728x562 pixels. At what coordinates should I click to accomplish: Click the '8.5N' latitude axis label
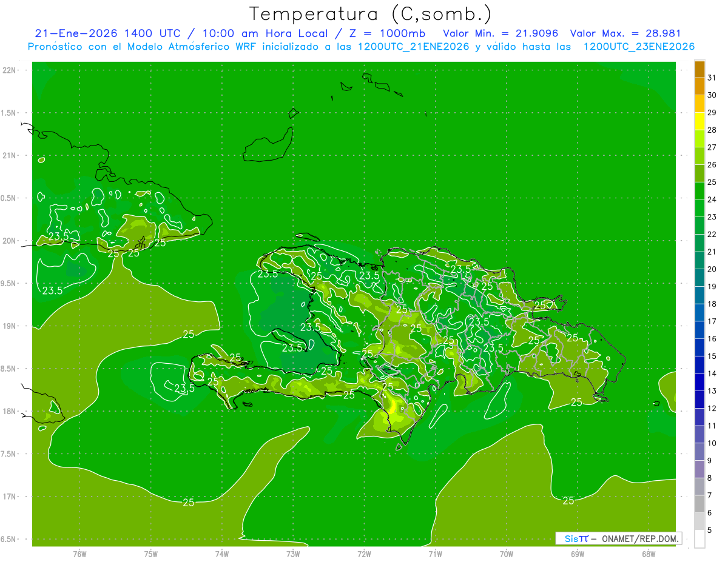8,369
